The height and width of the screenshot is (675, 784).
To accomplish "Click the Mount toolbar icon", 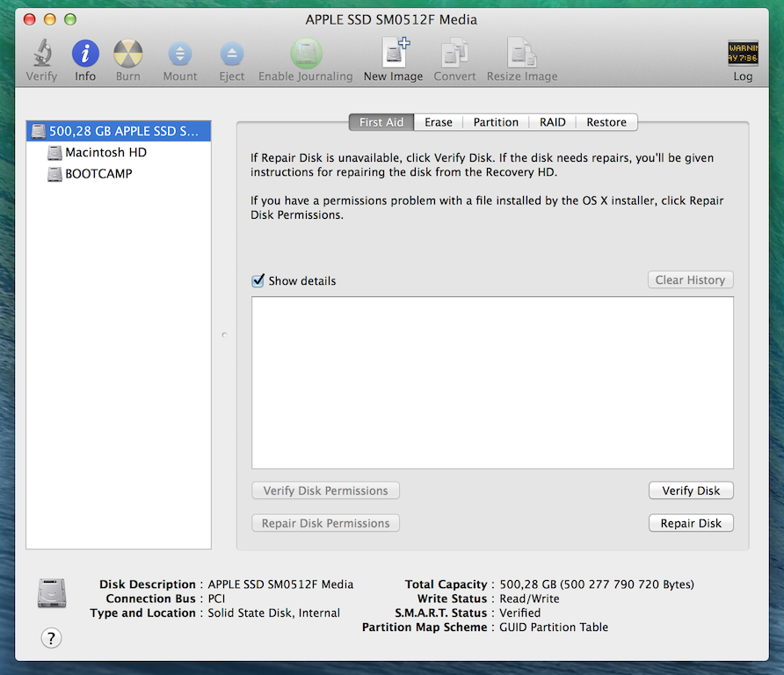I will point(180,54).
